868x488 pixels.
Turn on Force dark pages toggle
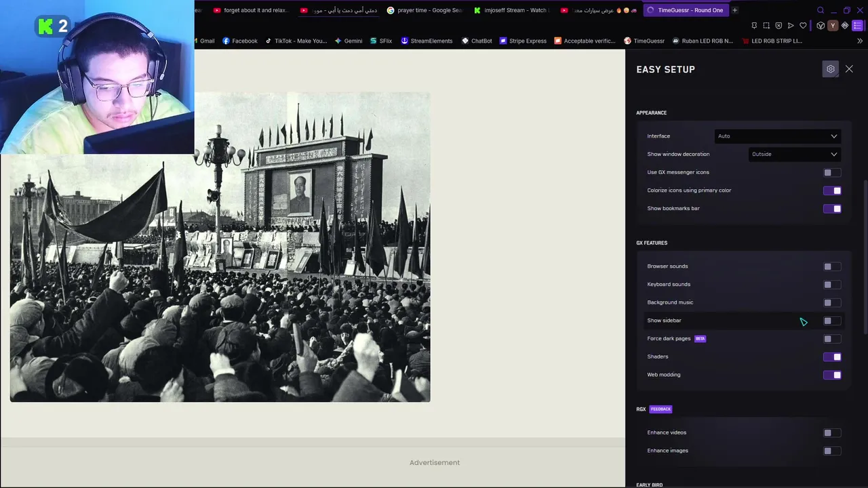[832, 339]
